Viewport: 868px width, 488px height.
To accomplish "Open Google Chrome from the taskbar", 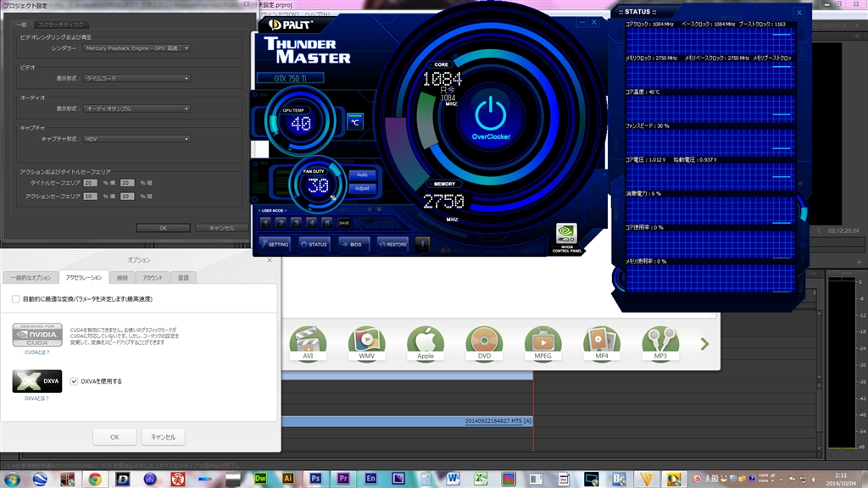I will pyautogui.click(x=95, y=480).
